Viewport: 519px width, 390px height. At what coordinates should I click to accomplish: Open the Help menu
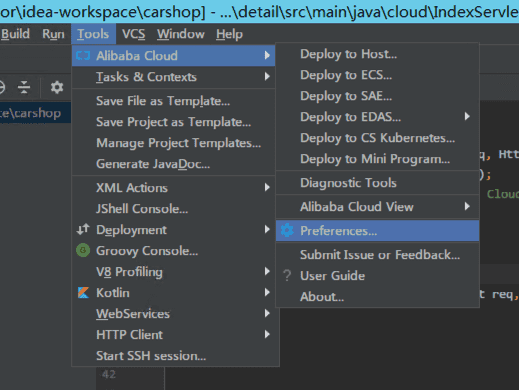[x=229, y=34]
